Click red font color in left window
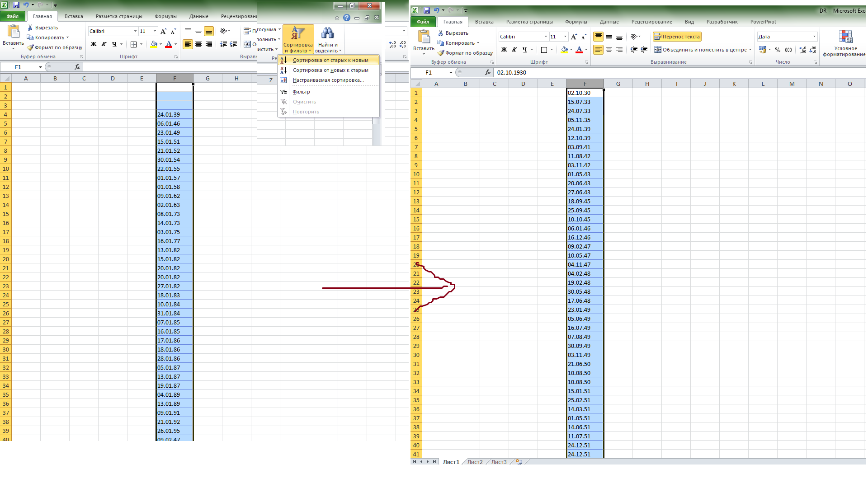Viewport: 868px width, 488px height. coord(169,44)
